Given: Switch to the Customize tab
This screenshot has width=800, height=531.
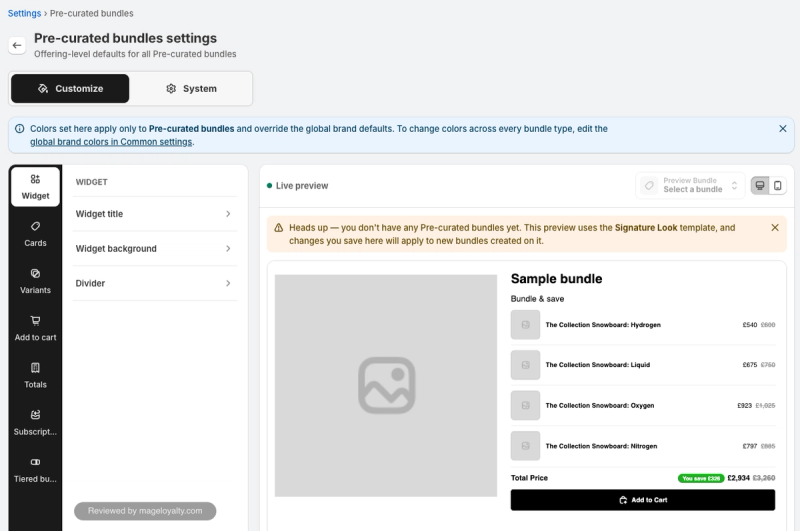Looking at the screenshot, I should (70, 88).
